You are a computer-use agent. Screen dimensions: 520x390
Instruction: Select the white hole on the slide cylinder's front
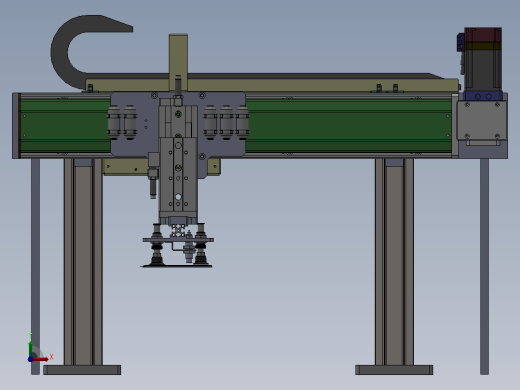(x=178, y=197)
